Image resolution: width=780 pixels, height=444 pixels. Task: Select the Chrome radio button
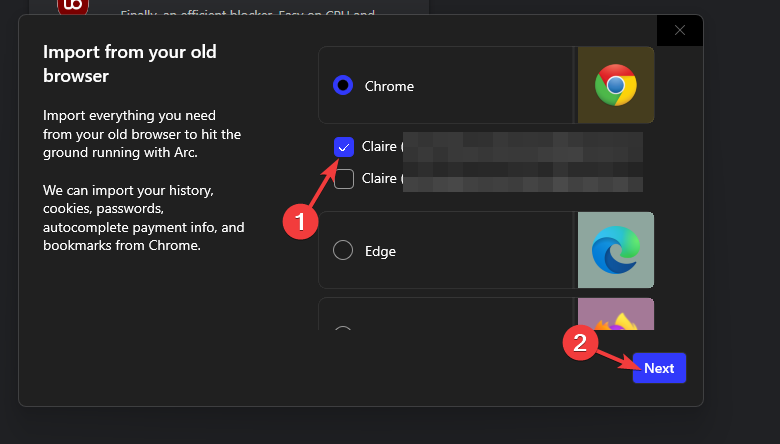point(343,86)
